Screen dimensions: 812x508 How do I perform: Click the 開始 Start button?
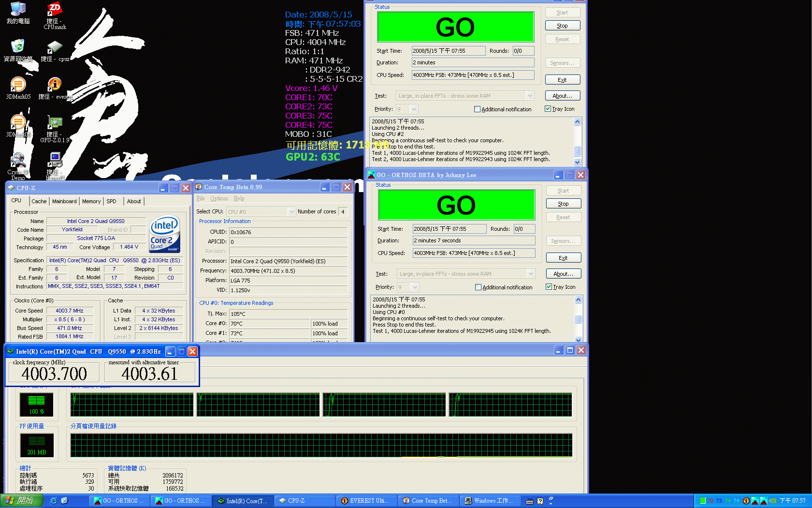[22, 501]
